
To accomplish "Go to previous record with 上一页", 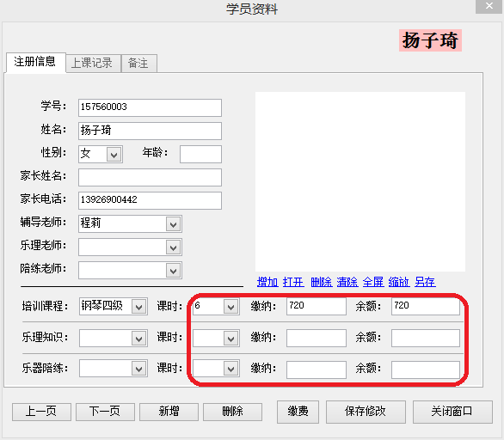I will pyautogui.click(x=41, y=412).
